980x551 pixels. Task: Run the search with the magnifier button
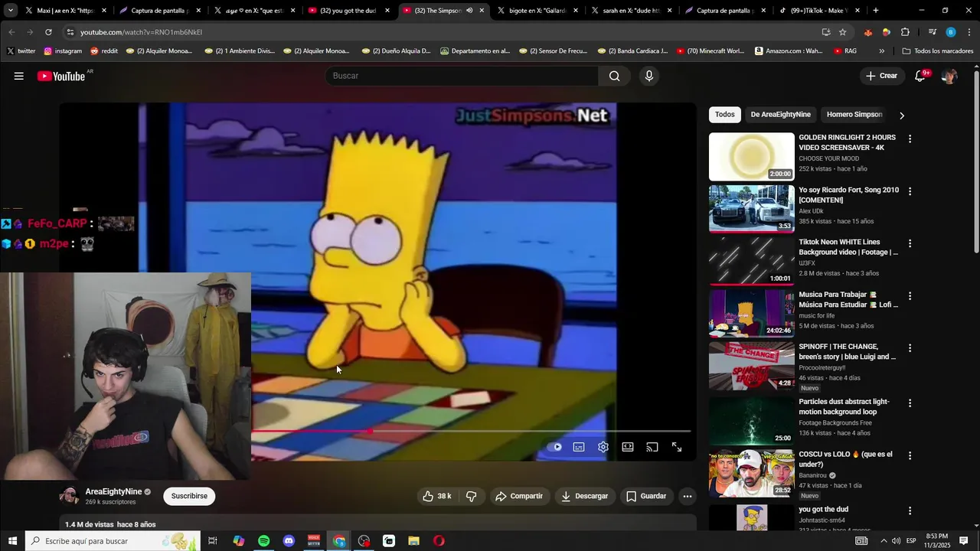614,76
